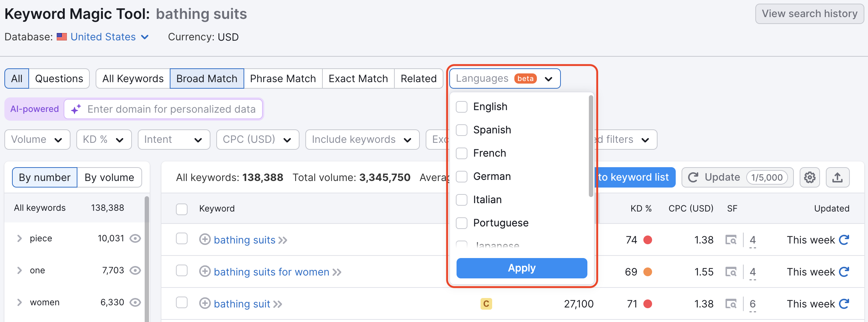
Task: Click the sparkle icon in AI-powered field
Action: [x=76, y=109]
